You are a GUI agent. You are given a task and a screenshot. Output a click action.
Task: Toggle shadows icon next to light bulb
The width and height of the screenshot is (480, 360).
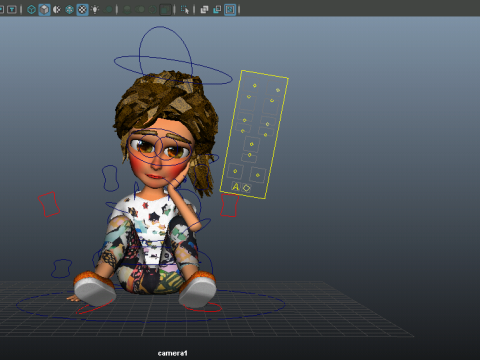pos(108,10)
